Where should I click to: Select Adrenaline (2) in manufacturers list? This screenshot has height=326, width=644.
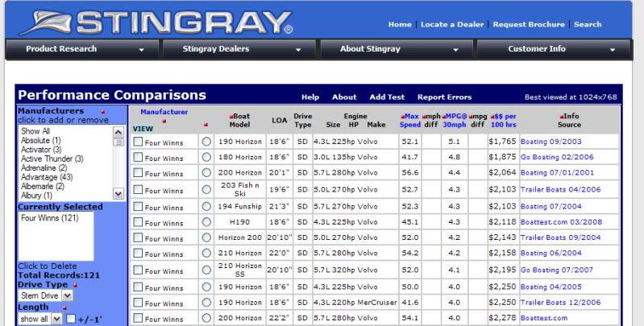[x=44, y=168]
